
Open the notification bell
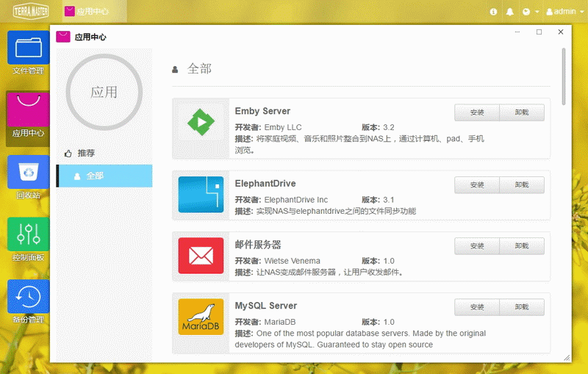click(509, 12)
